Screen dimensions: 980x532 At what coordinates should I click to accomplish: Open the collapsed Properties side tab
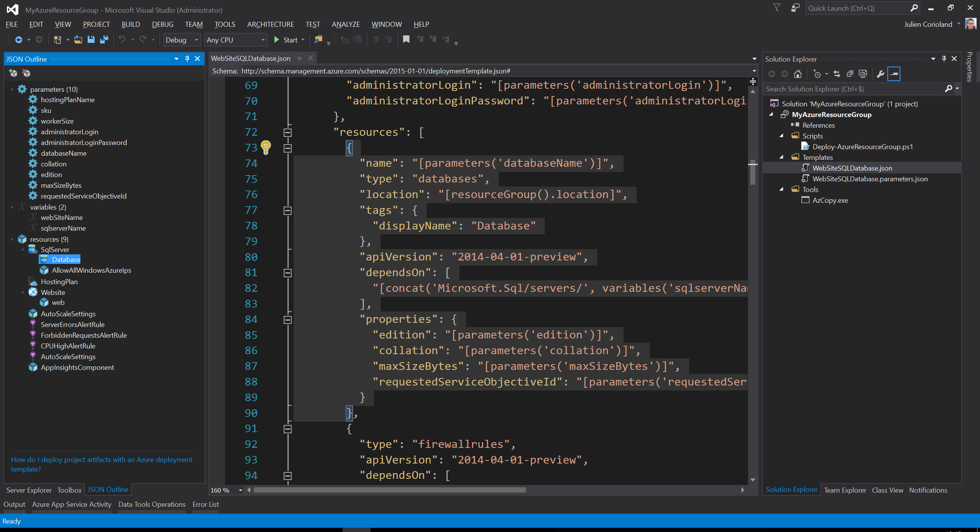pos(969,67)
